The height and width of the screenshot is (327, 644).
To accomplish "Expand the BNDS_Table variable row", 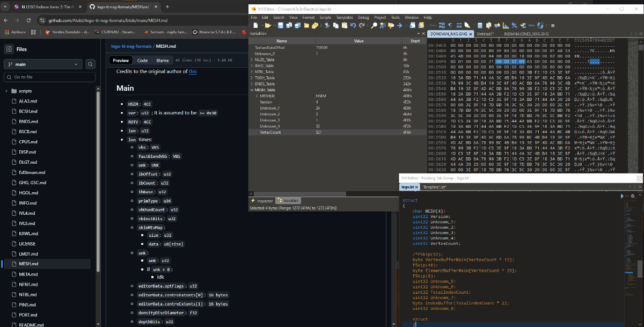I will click(251, 84).
